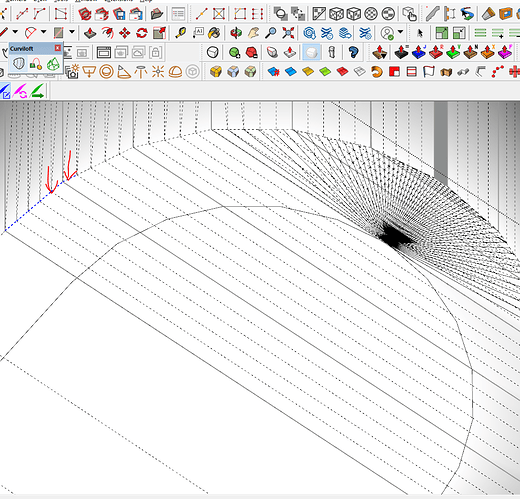Select the Rotate tool with red circular arrows
Screen dimensions: 520x499
click(x=142, y=33)
